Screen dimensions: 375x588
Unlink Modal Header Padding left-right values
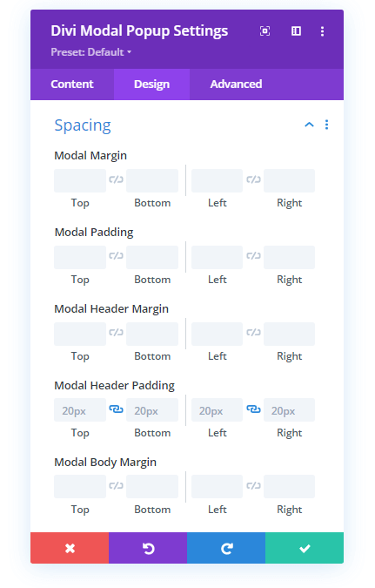pos(253,409)
